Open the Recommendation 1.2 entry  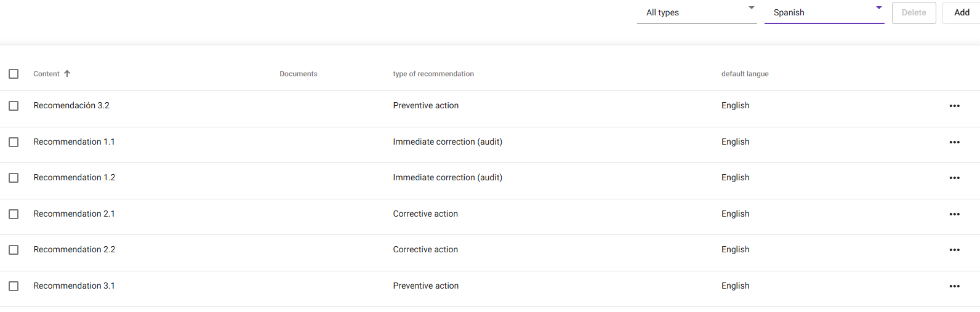pos(74,178)
